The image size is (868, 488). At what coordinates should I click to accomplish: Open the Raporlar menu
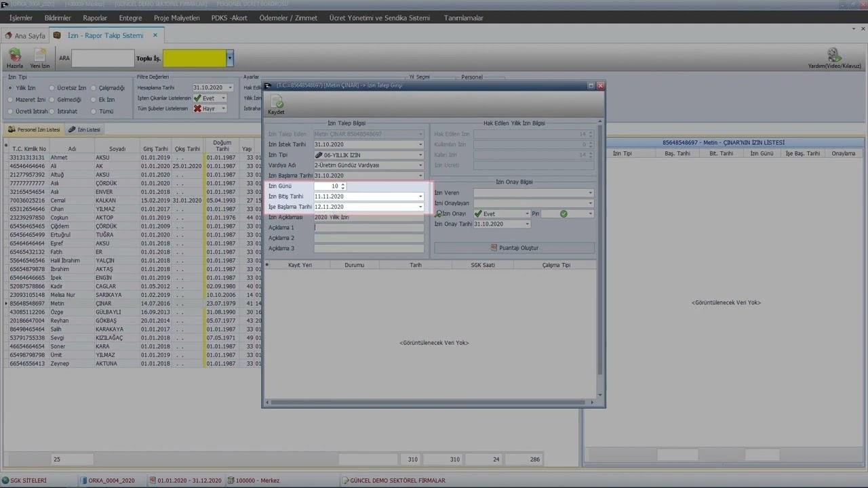coord(95,18)
